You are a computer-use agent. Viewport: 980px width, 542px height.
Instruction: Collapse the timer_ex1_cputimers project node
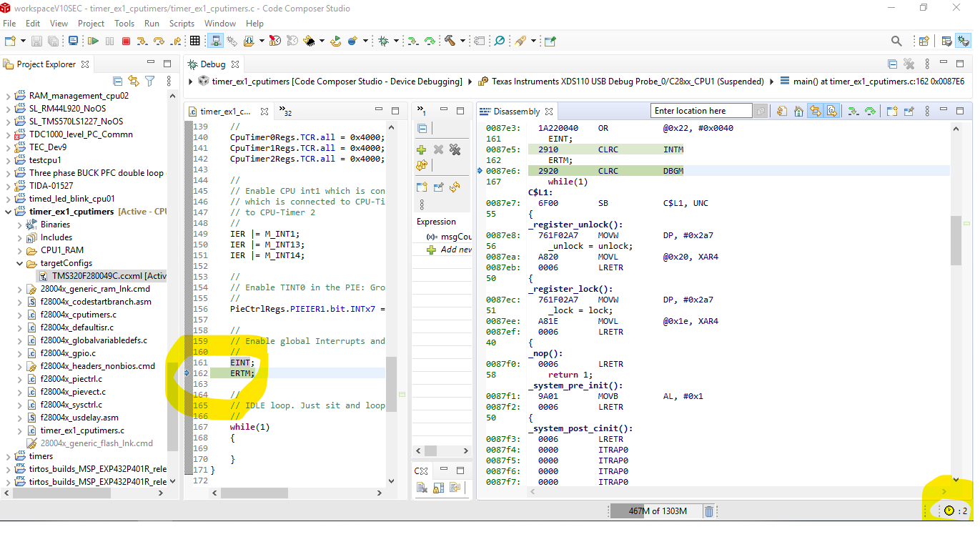(9, 212)
